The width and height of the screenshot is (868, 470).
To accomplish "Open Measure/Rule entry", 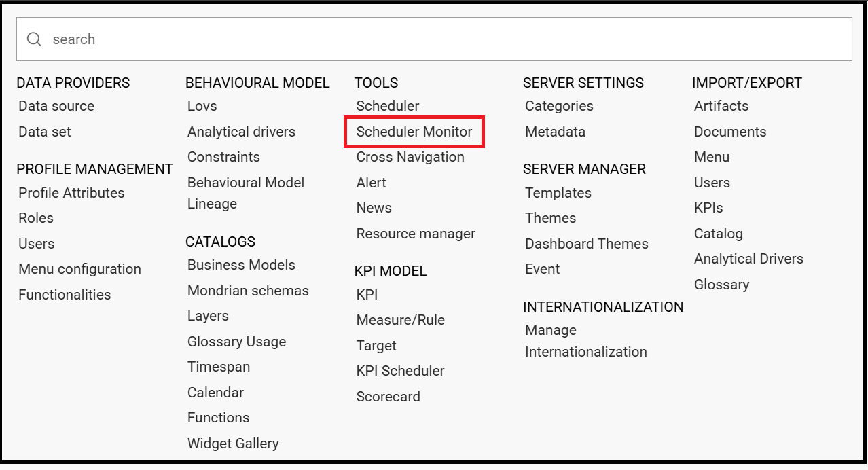I will [401, 320].
